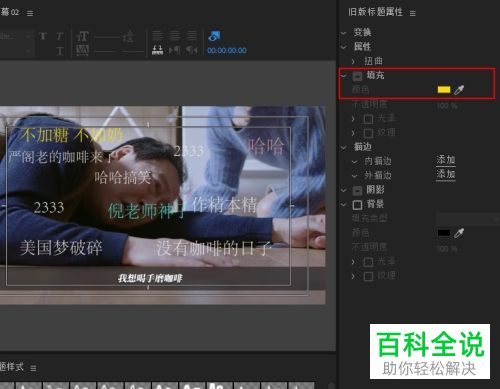The width and height of the screenshot is (500, 389).
Task: Collapse the 填充 section arrow
Action: click(x=344, y=76)
